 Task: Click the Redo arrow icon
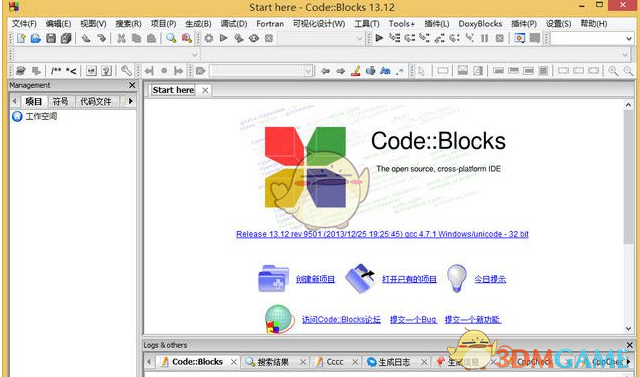tap(101, 38)
